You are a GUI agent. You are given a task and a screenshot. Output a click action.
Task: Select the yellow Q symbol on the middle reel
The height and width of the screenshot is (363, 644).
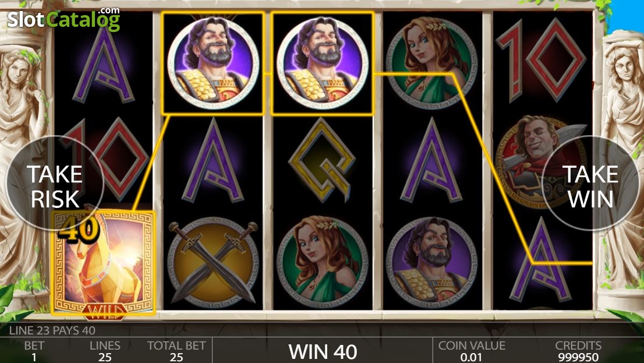[x=323, y=160]
